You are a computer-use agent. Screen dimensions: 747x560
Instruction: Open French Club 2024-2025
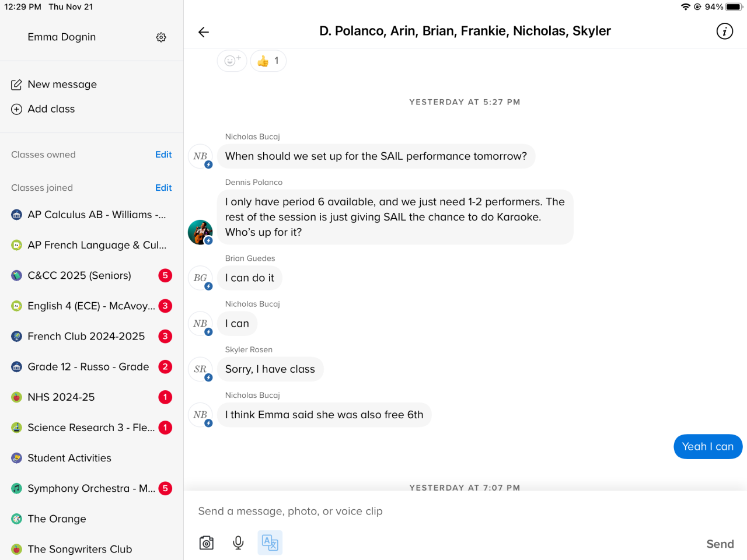pyautogui.click(x=86, y=336)
